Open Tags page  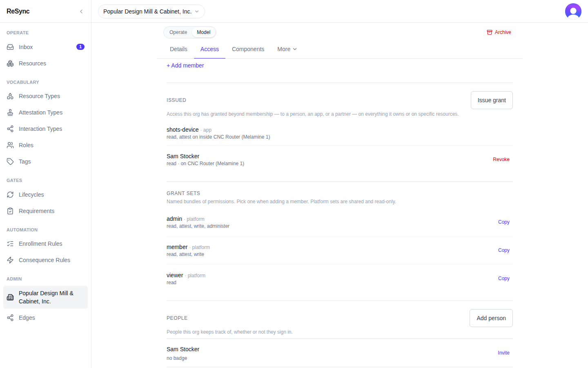[45, 162]
